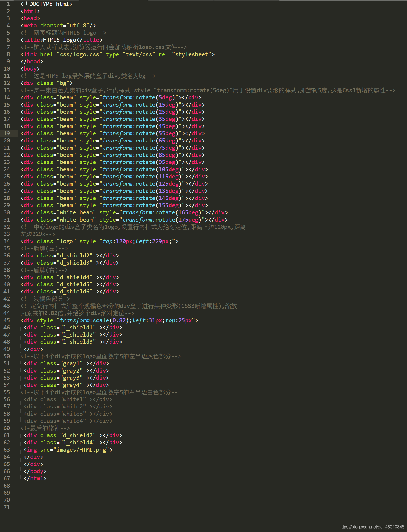Click the comment mentioning logo.css file loading
This screenshot has height=532, width=407.
(x=103, y=47)
